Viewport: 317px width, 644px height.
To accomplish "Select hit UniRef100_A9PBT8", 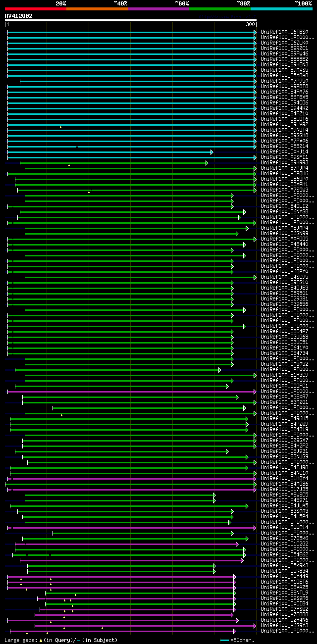I will (x=284, y=87).
